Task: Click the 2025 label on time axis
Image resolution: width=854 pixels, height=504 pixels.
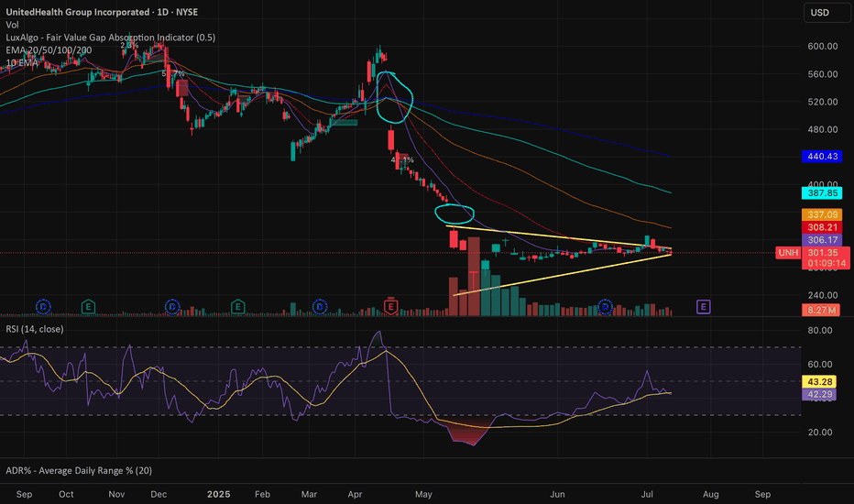Action: pyautogui.click(x=218, y=494)
